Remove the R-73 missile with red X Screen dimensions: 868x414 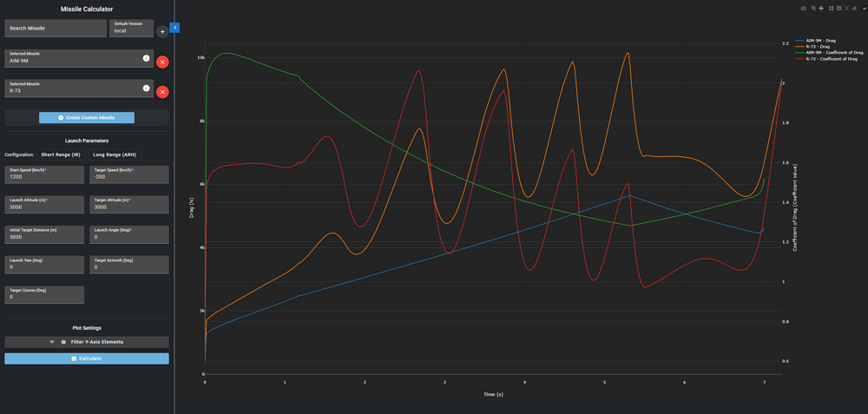click(x=162, y=92)
